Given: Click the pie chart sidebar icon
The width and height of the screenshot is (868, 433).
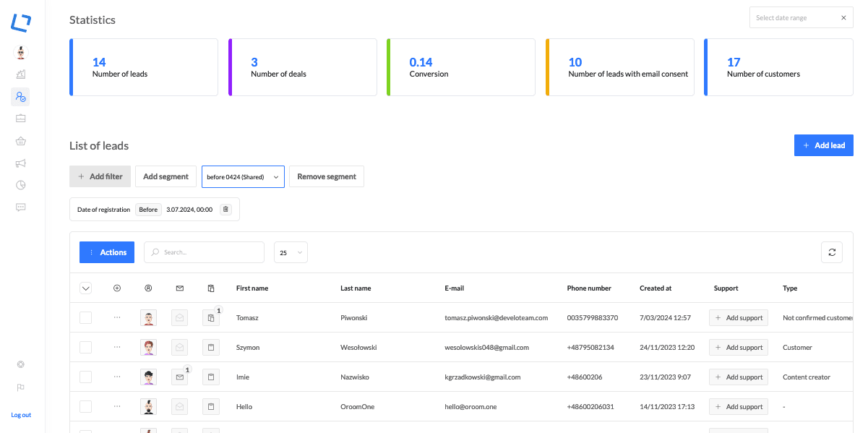Looking at the screenshot, I should click(x=21, y=185).
